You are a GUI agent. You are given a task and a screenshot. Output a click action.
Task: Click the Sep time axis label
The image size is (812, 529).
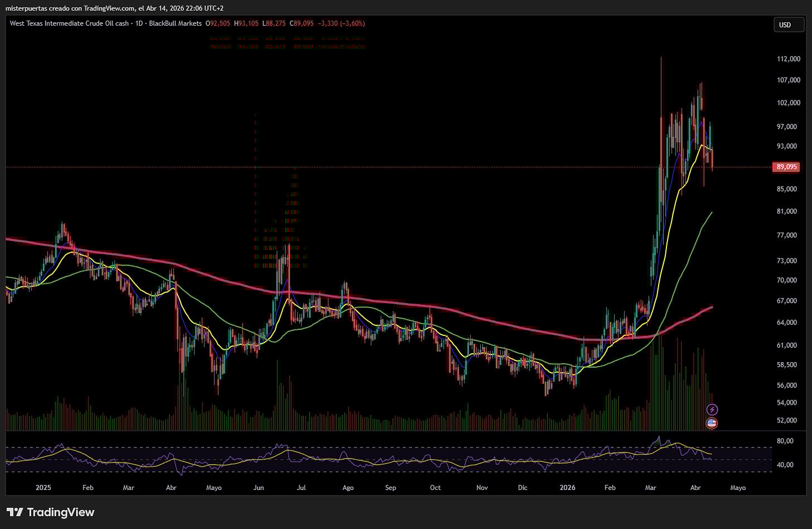[390, 488]
